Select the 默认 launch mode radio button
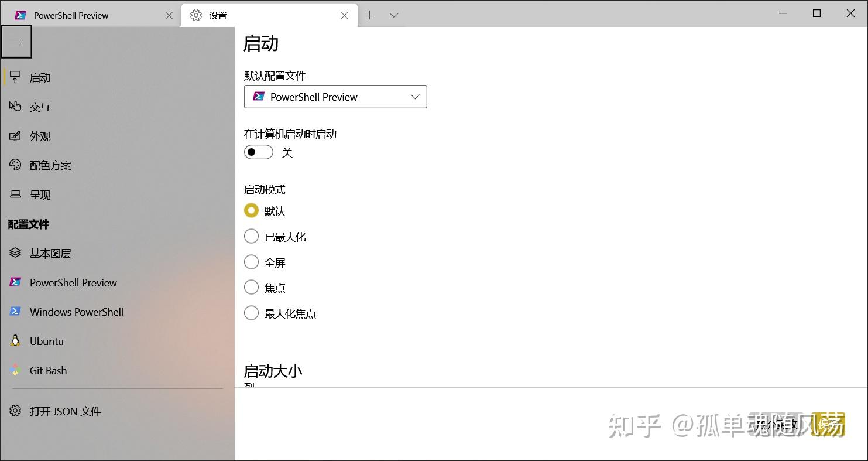Viewport: 868px width, 461px height. [x=251, y=210]
